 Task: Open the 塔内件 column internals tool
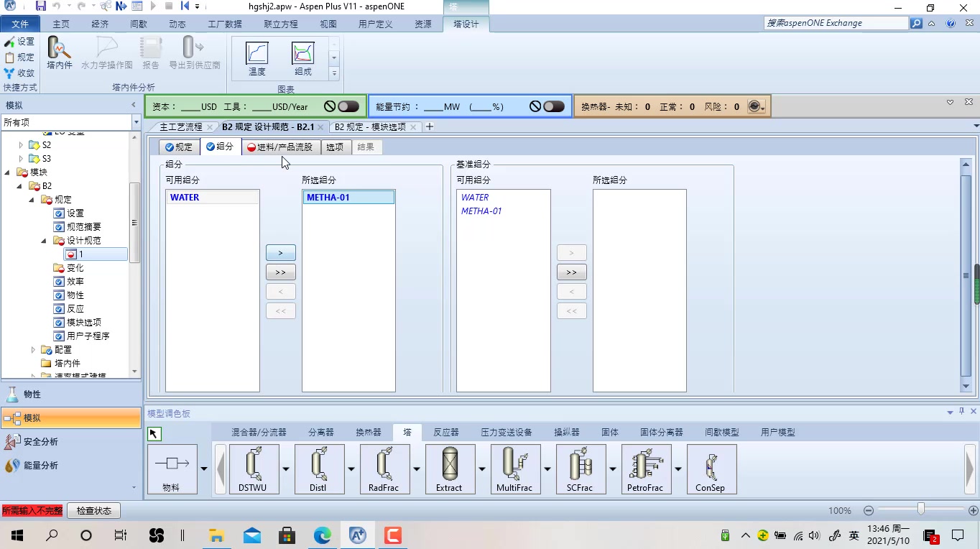[x=60, y=52]
